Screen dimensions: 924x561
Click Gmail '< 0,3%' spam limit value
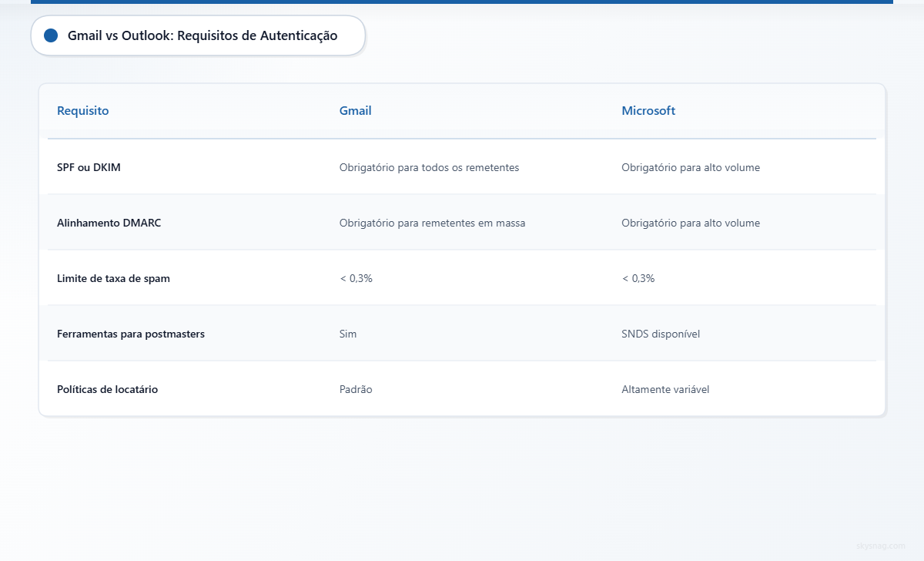(356, 278)
